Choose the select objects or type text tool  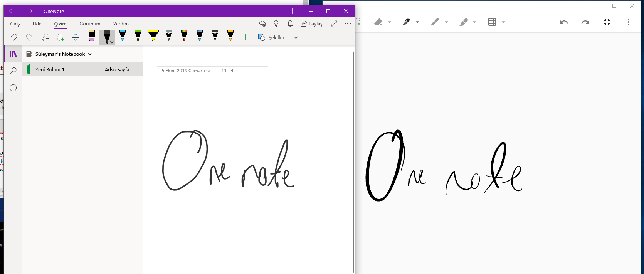(x=45, y=37)
